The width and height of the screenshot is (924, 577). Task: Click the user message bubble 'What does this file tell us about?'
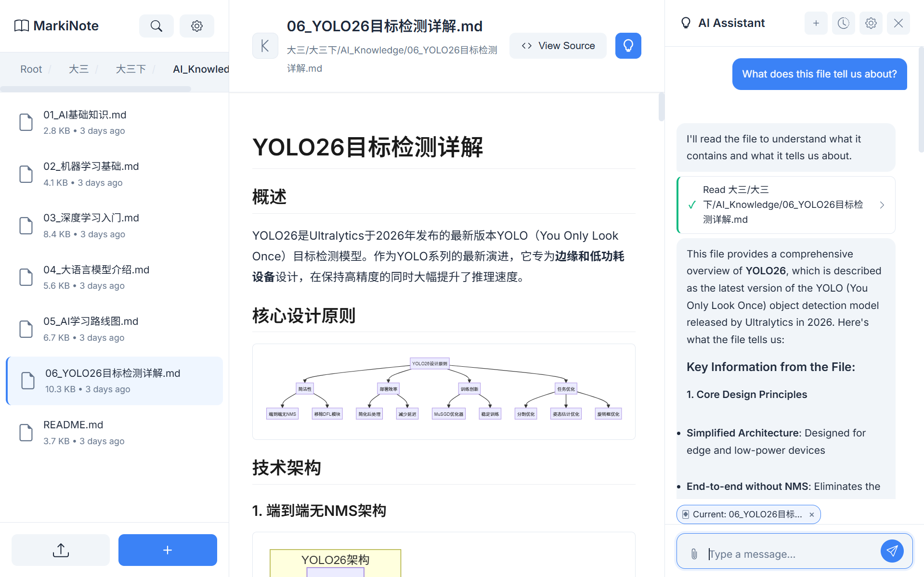tap(819, 74)
